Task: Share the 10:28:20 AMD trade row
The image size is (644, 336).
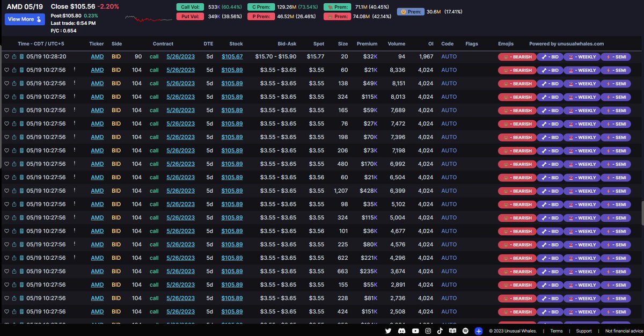Action: tap(14, 56)
